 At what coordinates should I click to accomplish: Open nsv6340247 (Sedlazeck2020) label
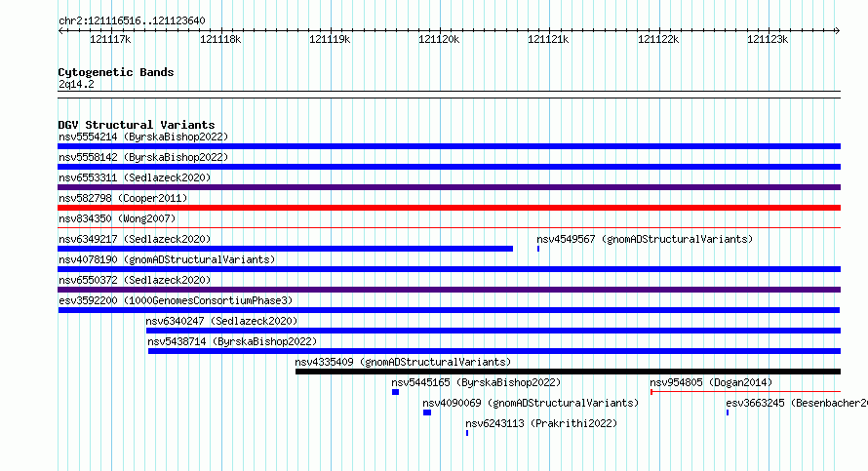(221, 321)
